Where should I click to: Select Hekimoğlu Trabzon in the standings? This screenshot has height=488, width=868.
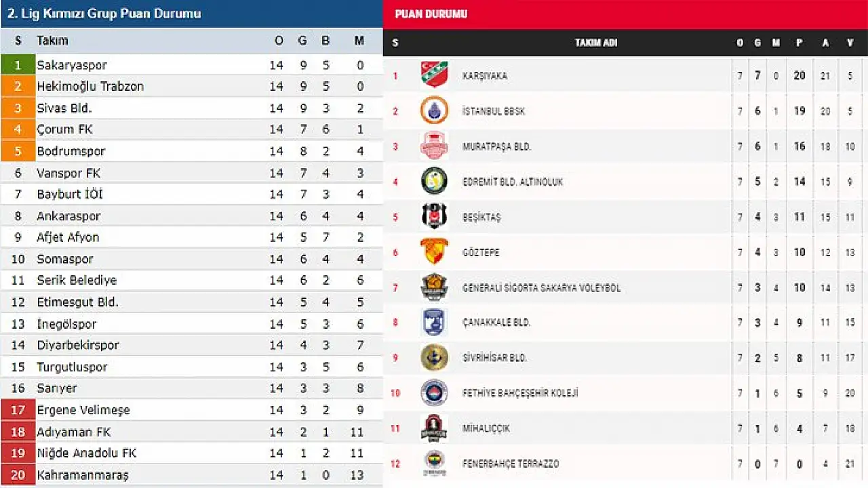click(90, 86)
